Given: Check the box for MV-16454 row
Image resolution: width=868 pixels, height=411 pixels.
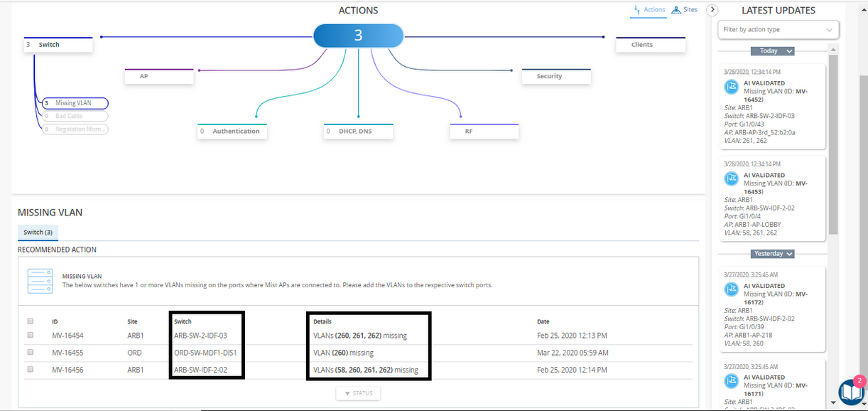Looking at the screenshot, I should [x=30, y=335].
